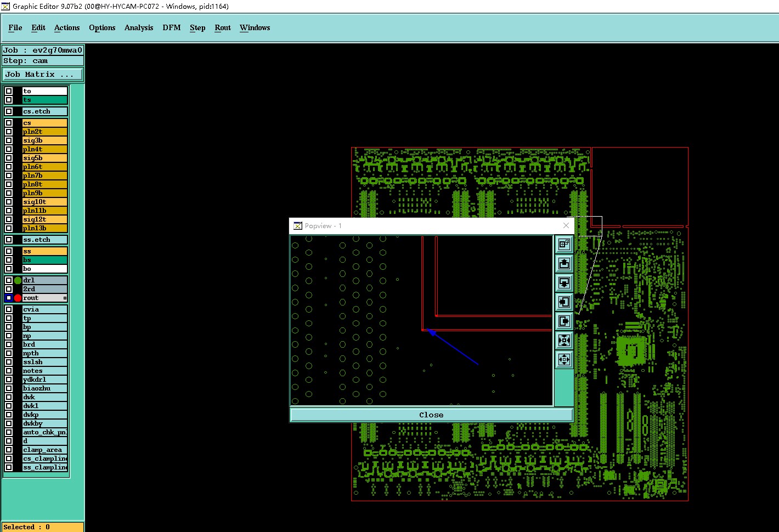Click the top zoom-window icon in Popview toolbar
This screenshot has height=532, width=779.
click(x=564, y=245)
